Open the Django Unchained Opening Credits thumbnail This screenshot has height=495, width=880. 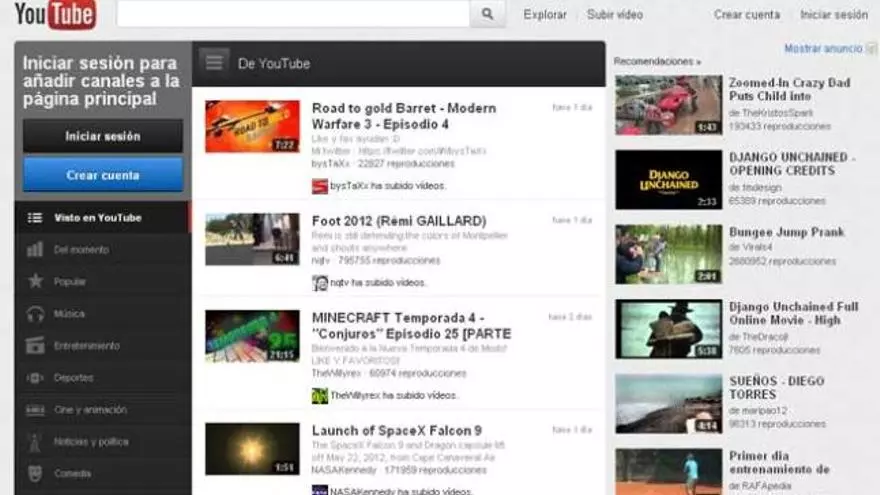pyautogui.click(x=668, y=180)
